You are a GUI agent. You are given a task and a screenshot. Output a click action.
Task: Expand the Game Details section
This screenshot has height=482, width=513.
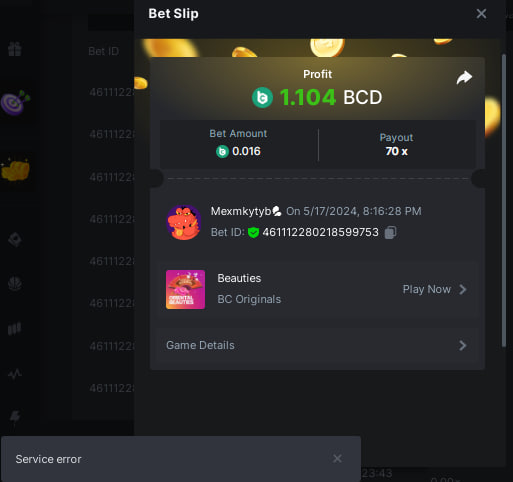coord(317,345)
